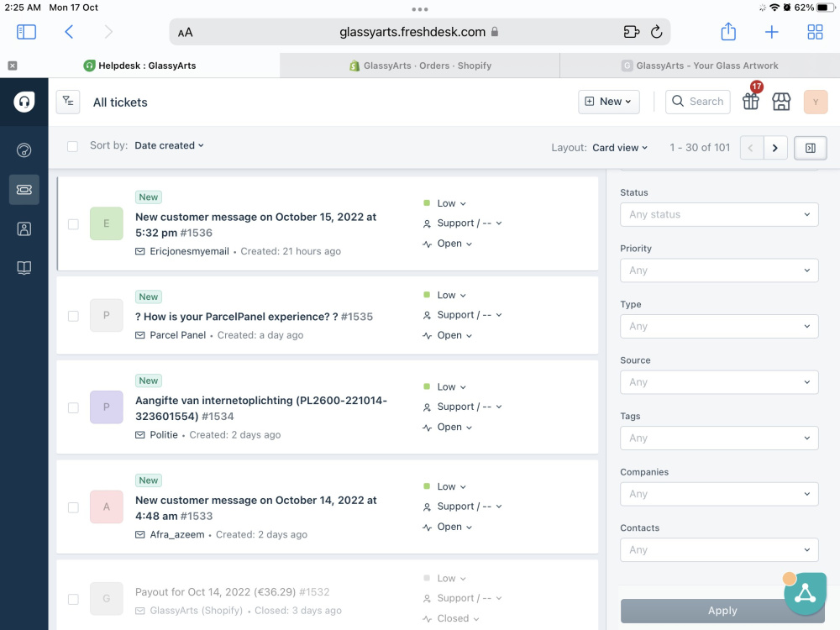Open the Dashboard icon in the sidebar

point(24,150)
